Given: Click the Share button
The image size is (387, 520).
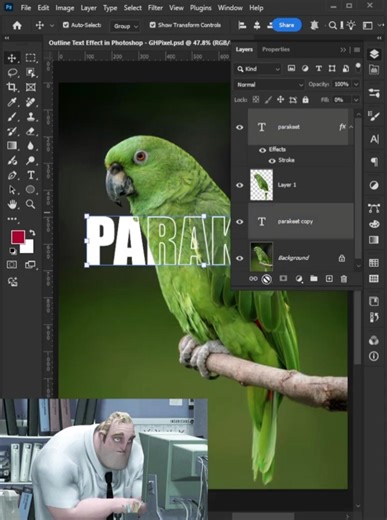Looking at the screenshot, I should tap(287, 25).
